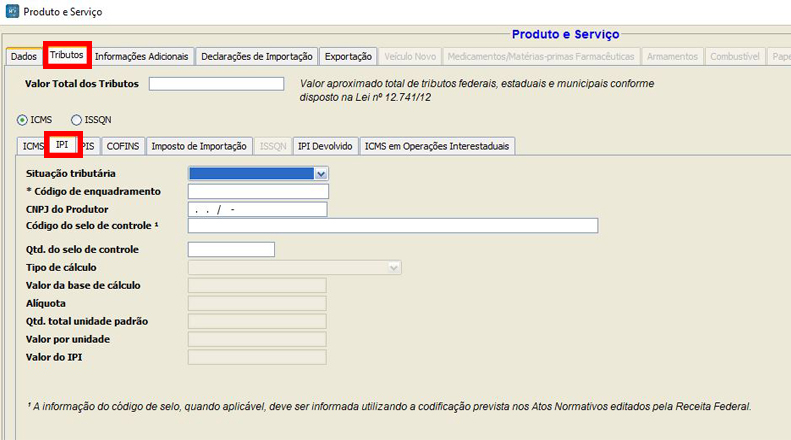Click the 'Situação tributária' label
This screenshot has width=791, height=440.
(71, 174)
